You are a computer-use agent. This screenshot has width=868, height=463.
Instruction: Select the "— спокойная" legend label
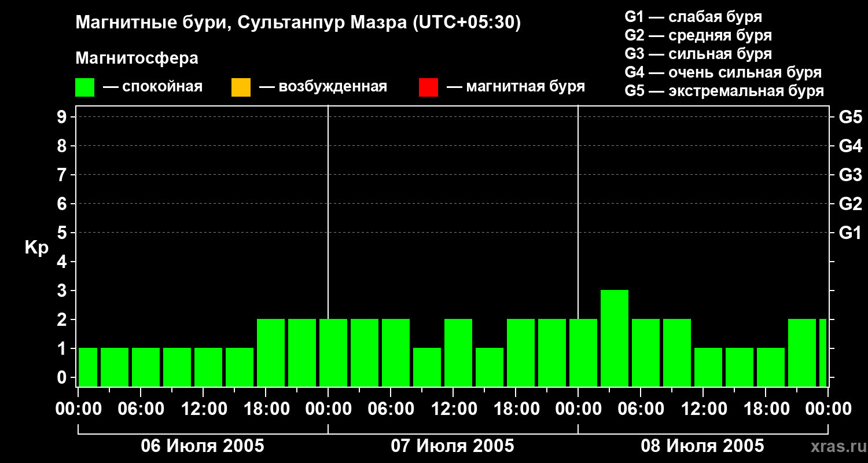coord(153,87)
